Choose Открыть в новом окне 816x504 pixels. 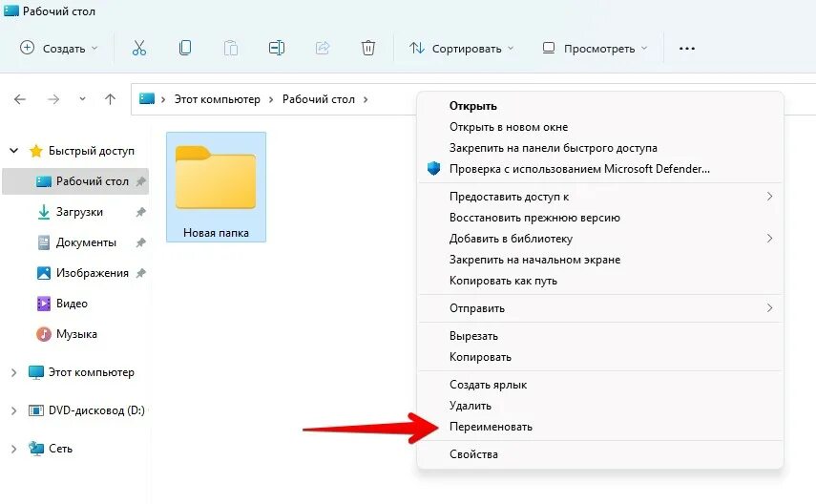(x=600, y=127)
